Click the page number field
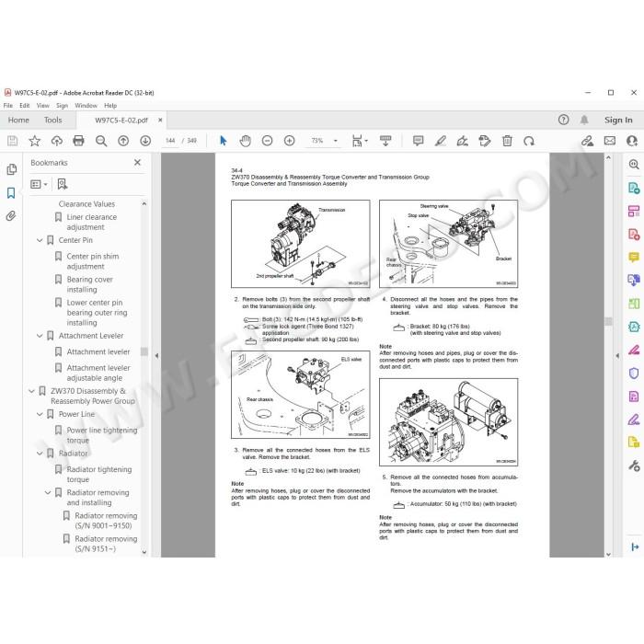 pos(170,141)
